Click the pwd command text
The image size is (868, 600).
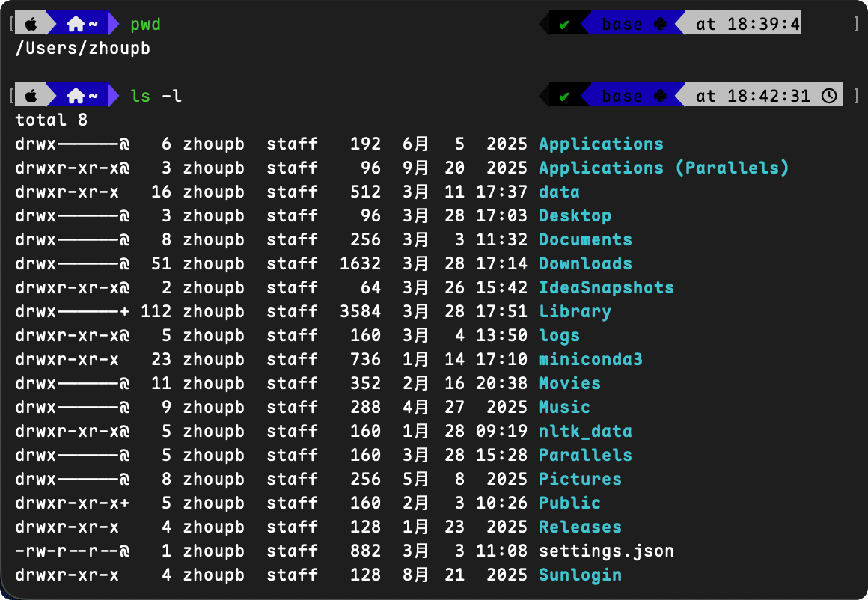(x=145, y=25)
